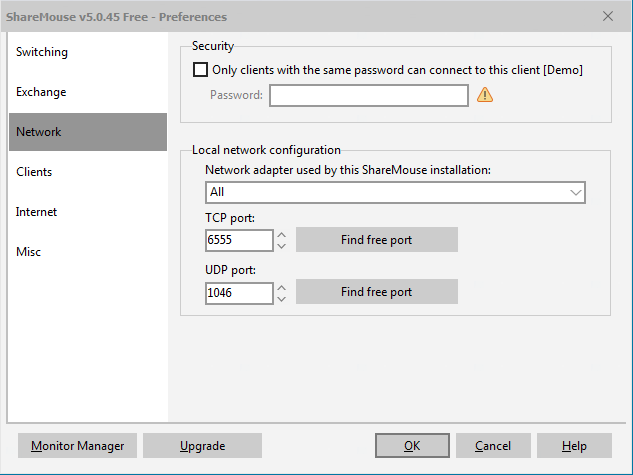Close the Preferences window

[608, 16]
